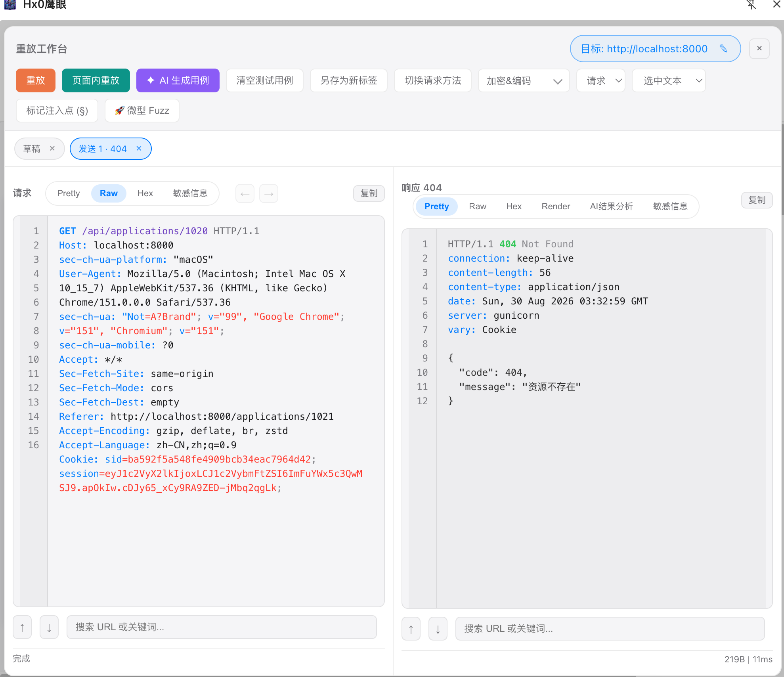Click request search down arrow

point(49,627)
